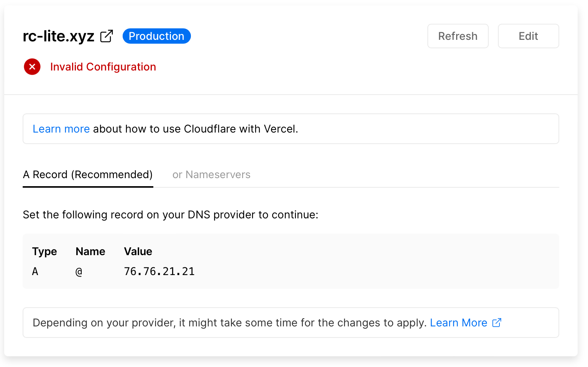Refresh the domain configuration
Viewport: 588px width, 367px height.
(458, 36)
